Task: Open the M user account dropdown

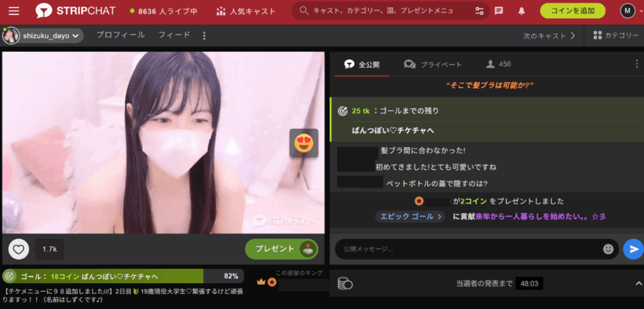Action: click(628, 11)
